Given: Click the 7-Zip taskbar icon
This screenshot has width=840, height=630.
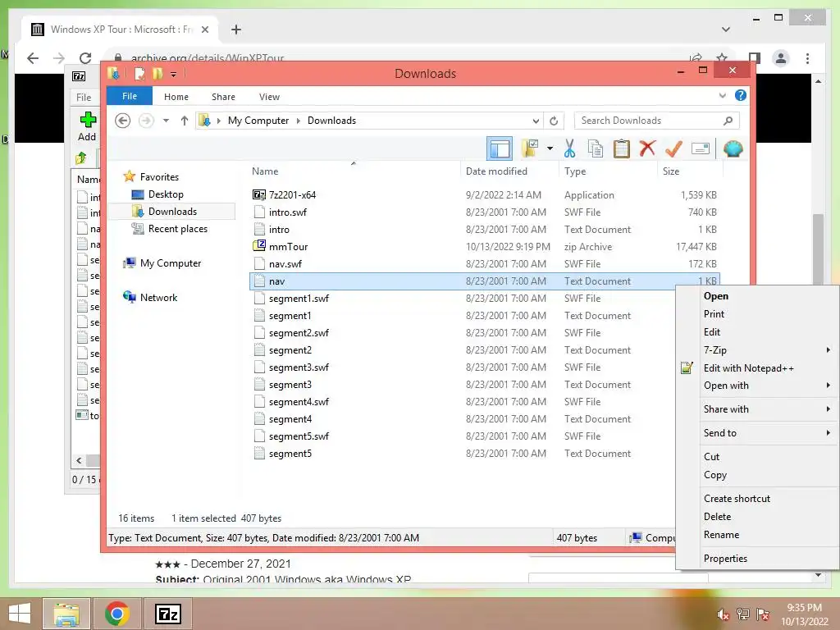Looking at the screenshot, I should (x=167, y=614).
